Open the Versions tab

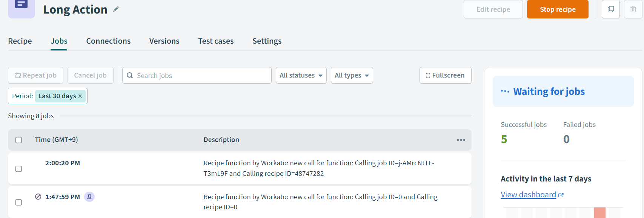click(164, 41)
